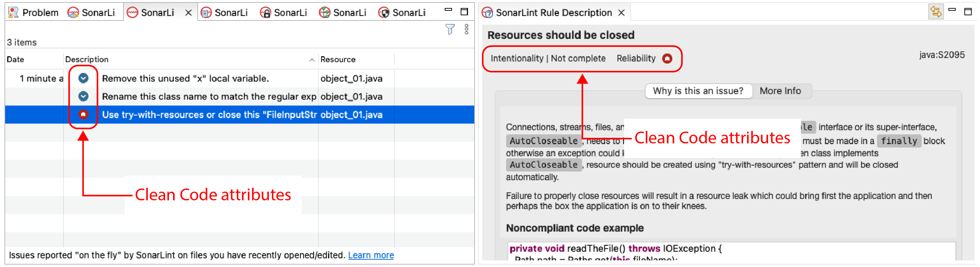Click the red icon beside 'Use try-with-resources'
Viewport: 980px width, 267px height.
(83, 114)
